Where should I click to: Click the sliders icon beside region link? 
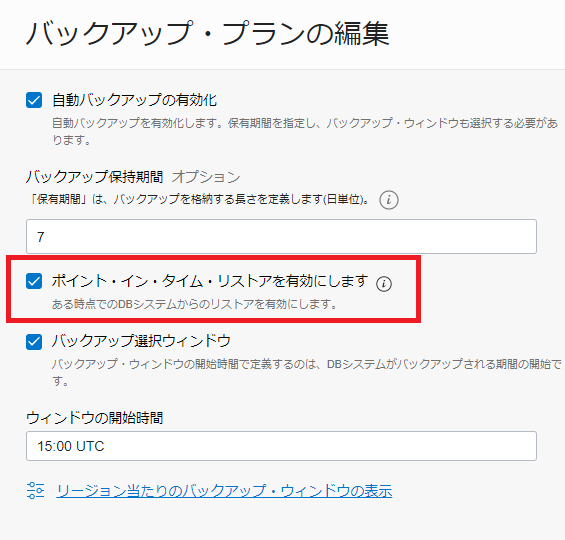coord(36,490)
